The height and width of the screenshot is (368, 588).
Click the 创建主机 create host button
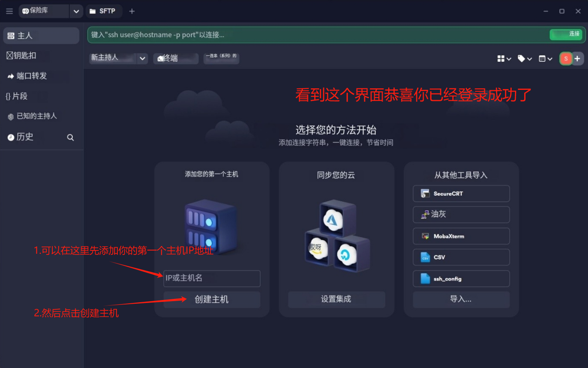[212, 300]
